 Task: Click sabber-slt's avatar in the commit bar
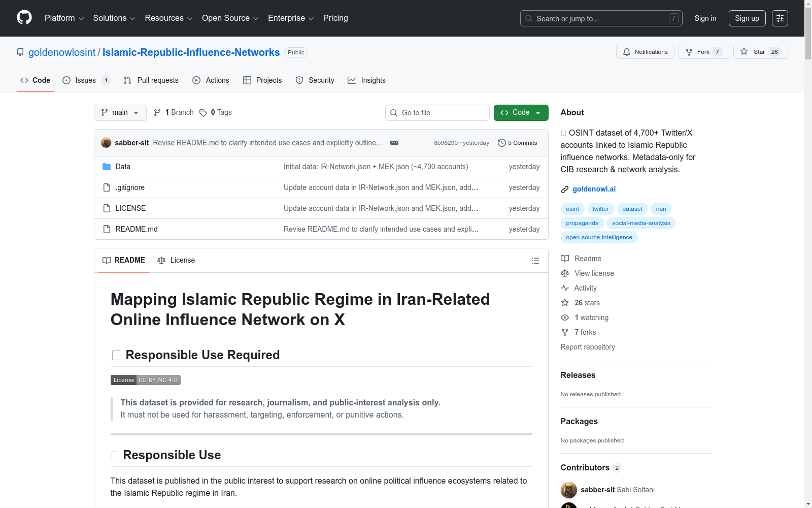click(x=106, y=143)
